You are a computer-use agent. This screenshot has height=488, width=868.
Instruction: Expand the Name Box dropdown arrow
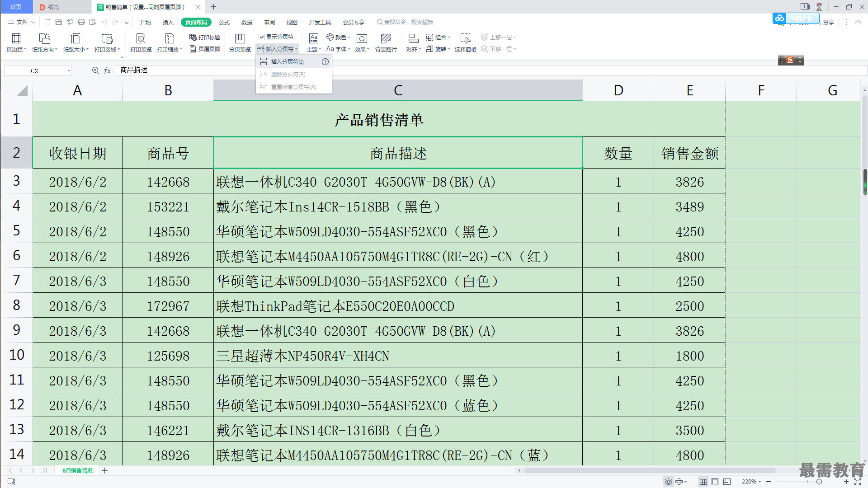pyautogui.click(x=69, y=70)
